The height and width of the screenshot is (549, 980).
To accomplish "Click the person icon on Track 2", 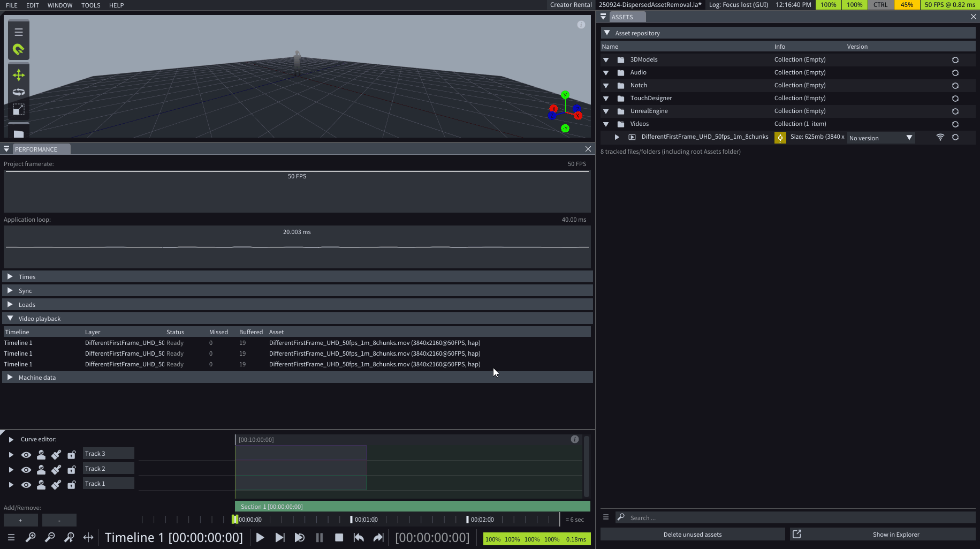I will 41,470.
